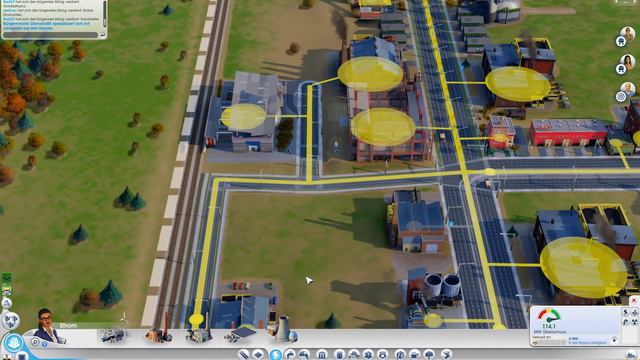The width and height of the screenshot is (640, 360).
Task: Click the 114,1 MW power gauge
Action: click(549, 319)
